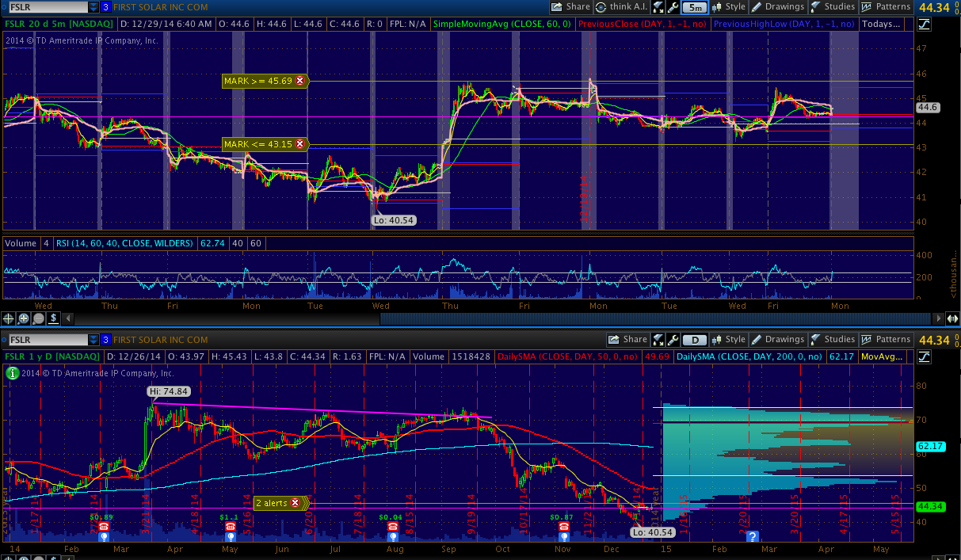Open the 5m timeframe selector
Viewport: 961px width, 560px height.
coord(695,7)
